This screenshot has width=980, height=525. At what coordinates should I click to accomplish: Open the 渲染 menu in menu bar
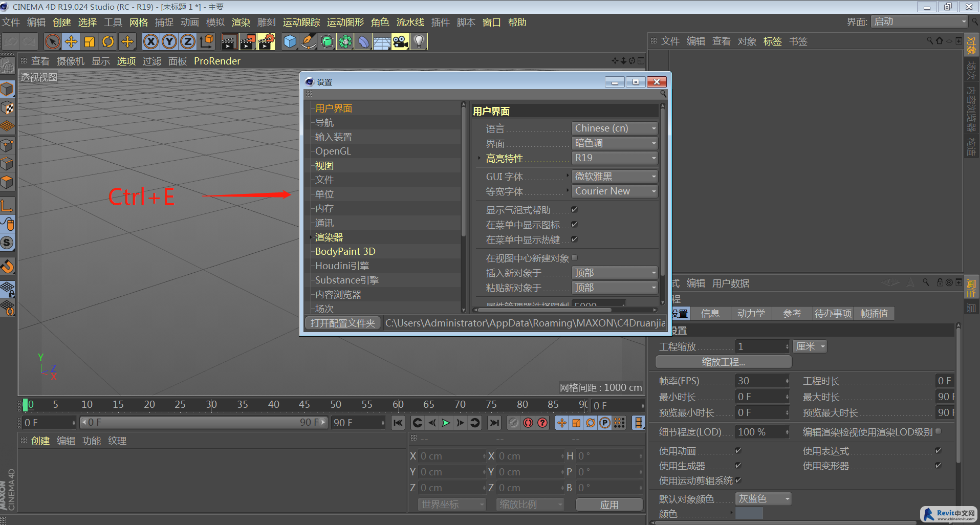click(241, 23)
